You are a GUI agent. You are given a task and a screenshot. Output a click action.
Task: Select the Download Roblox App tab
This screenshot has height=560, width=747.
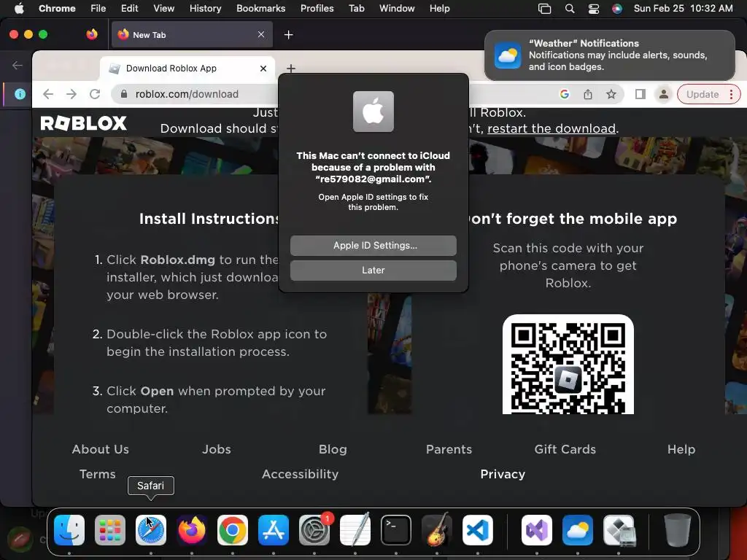187,69
